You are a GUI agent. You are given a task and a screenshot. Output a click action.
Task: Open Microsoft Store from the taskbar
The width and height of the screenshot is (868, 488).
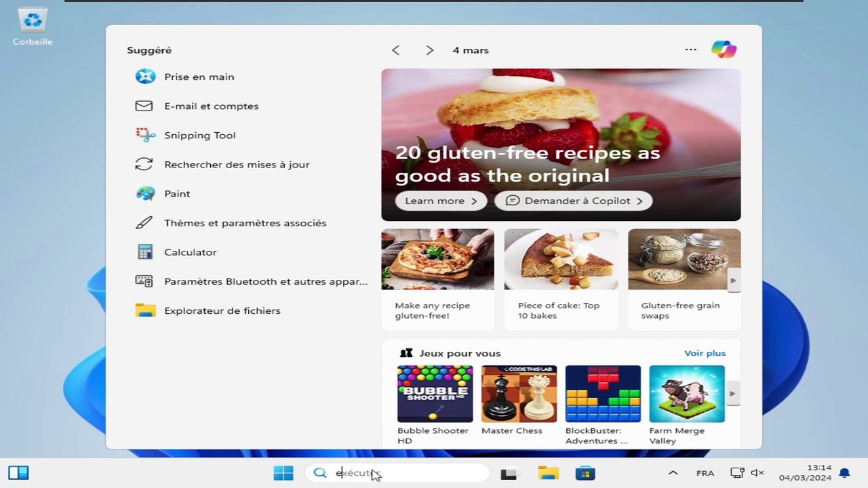point(585,473)
